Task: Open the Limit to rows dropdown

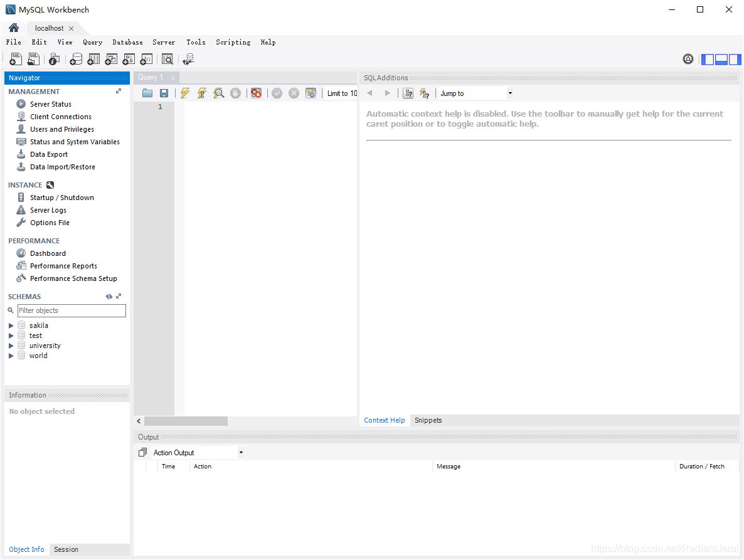Action: (342, 93)
